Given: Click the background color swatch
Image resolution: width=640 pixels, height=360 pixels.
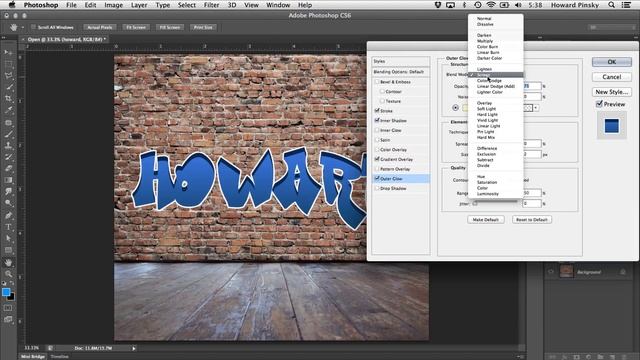Looking at the screenshot, I should point(11,297).
